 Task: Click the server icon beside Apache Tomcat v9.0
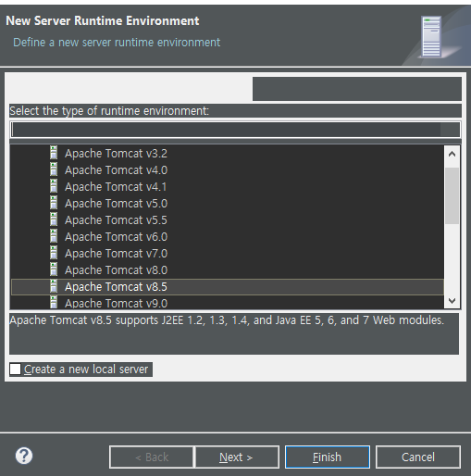pos(54,302)
